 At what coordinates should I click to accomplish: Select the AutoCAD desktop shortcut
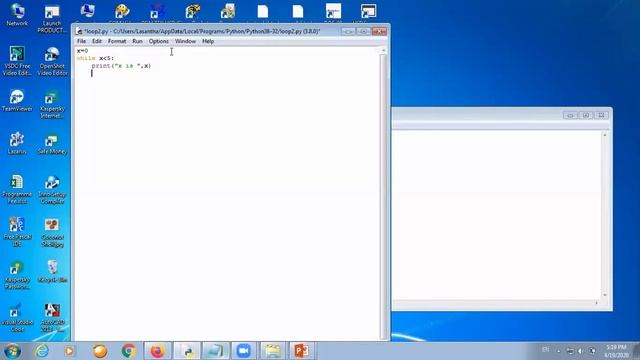[x=52, y=318]
